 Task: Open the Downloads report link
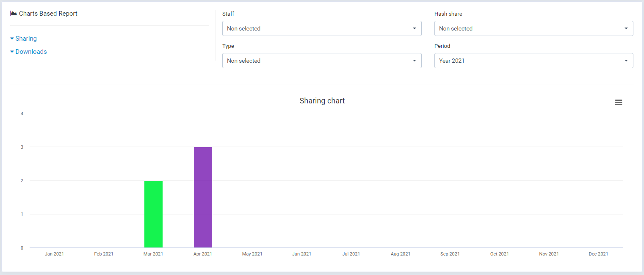coord(31,52)
